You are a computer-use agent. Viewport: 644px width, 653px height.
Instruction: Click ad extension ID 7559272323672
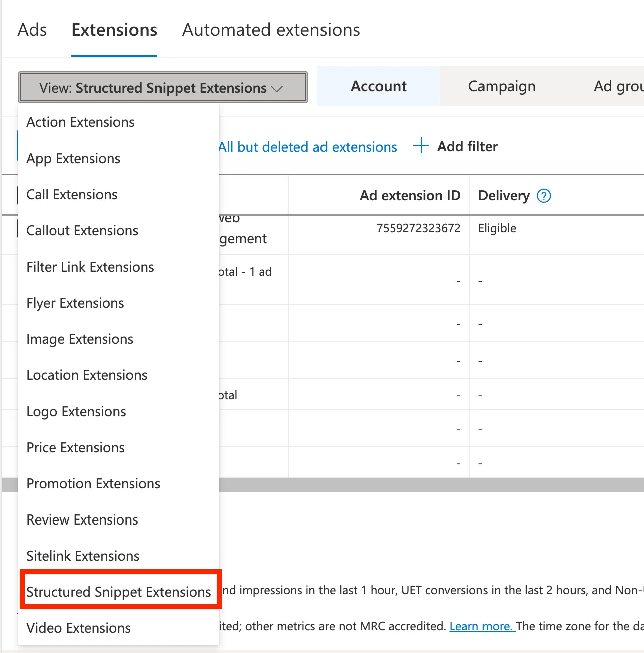(418, 228)
